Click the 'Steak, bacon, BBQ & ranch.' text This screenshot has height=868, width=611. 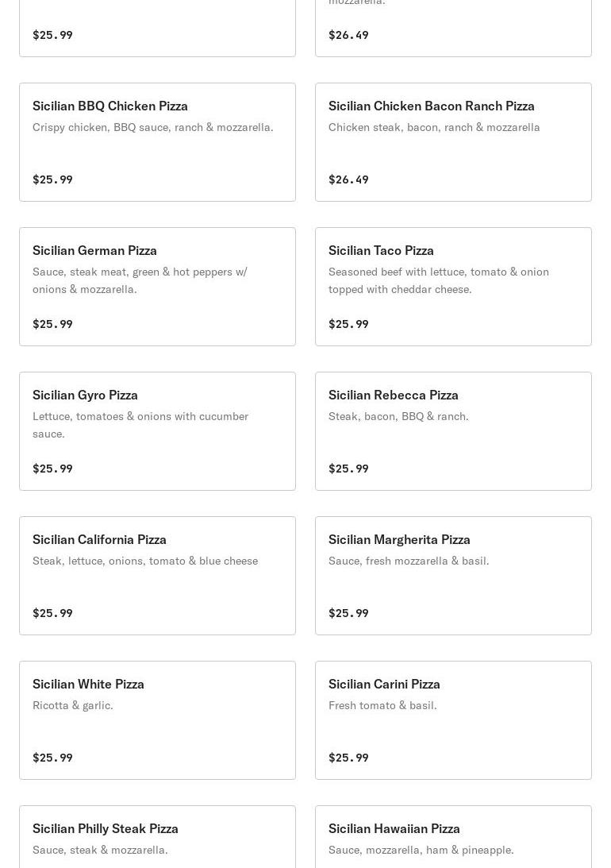[398, 416]
